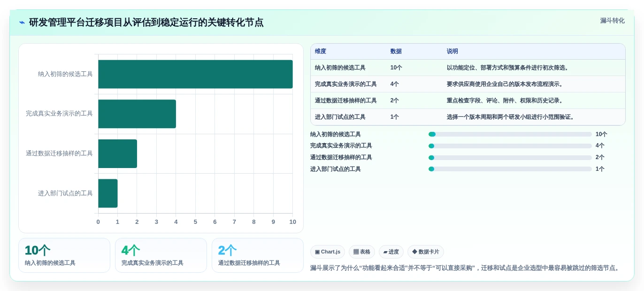The height and width of the screenshot is (291, 644).
Task: Click the 完成真实业务演示的工具 chart bar
Action: pyautogui.click(x=137, y=114)
